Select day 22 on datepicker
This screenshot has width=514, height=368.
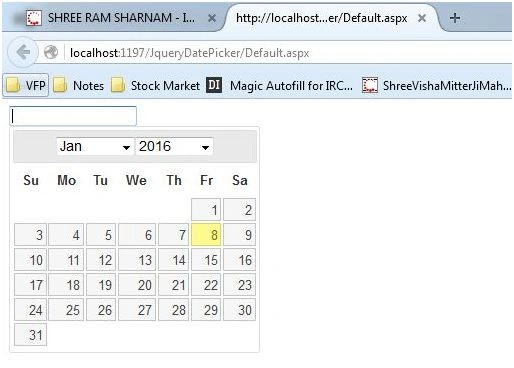[206, 285]
